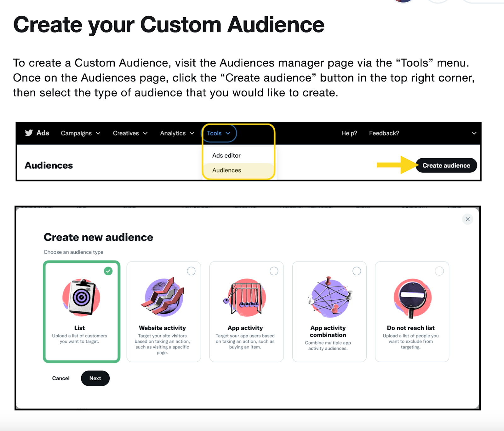The height and width of the screenshot is (431, 504).
Task: Select the List clipboard target illustration
Action: [81, 297]
